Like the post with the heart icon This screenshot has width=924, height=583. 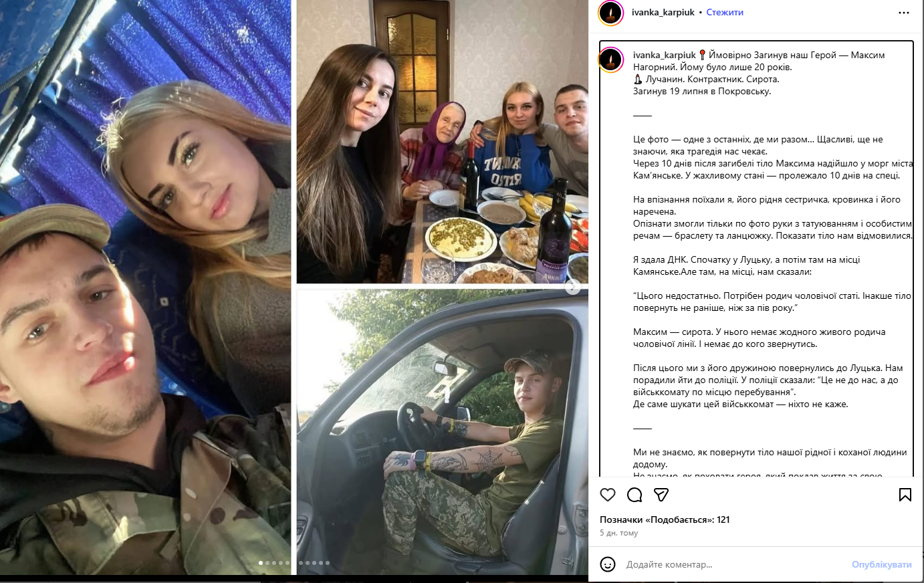608,495
